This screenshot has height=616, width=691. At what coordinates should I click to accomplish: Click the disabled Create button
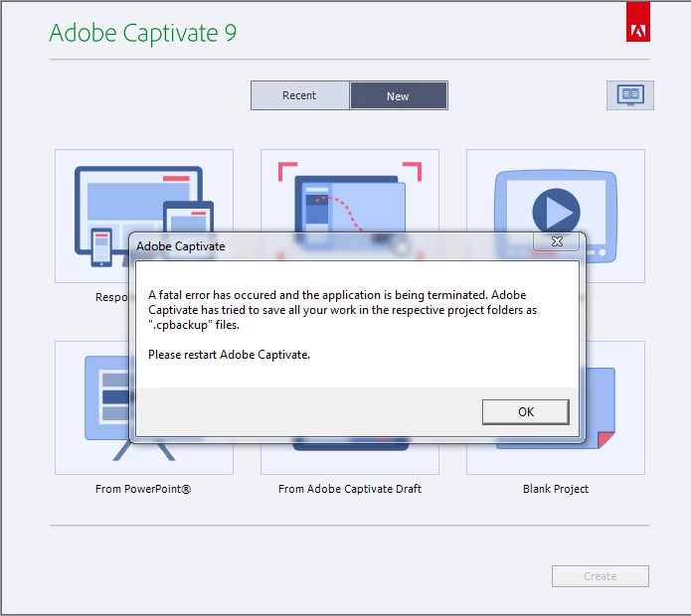pos(600,576)
